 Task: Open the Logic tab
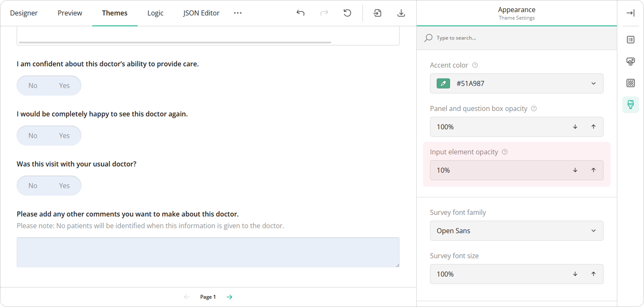[x=155, y=13]
